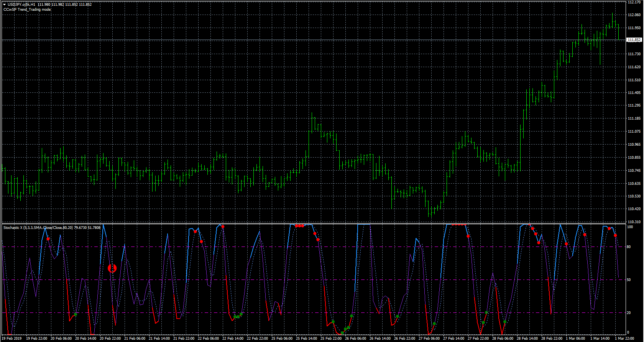Click the large red circle arrow marker
Screen dimensions: 644x342
[x=112, y=268]
